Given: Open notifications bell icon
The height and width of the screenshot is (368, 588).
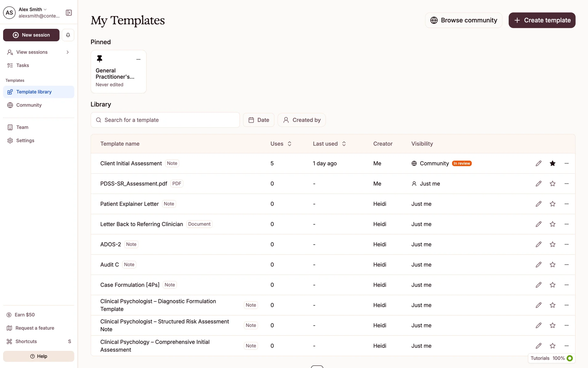Looking at the screenshot, I should (68, 35).
